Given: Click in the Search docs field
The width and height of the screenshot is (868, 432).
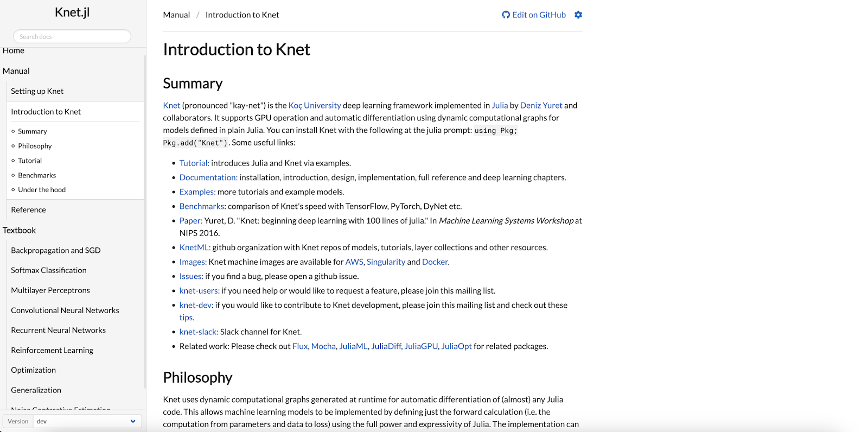Looking at the screenshot, I should [x=72, y=36].
